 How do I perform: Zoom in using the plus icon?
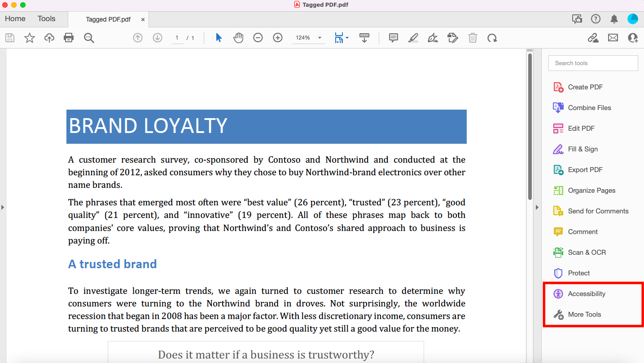(x=278, y=38)
